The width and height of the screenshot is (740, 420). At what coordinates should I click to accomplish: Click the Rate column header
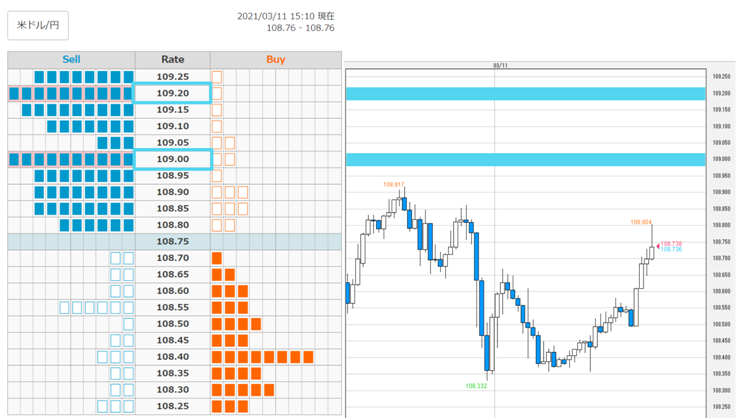pyautogui.click(x=173, y=59)
